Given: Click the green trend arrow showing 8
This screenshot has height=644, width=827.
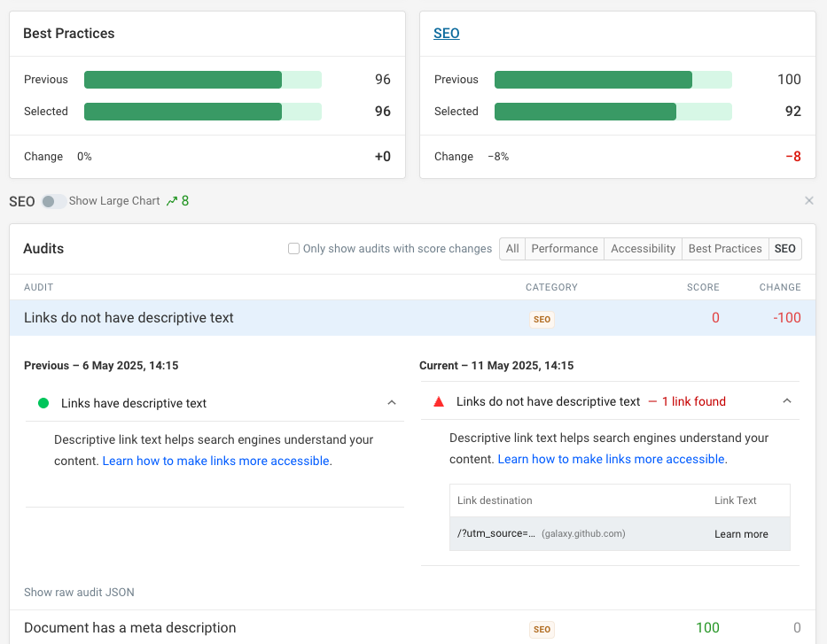Looking at the screenshot, I should [x=176, y=200].
